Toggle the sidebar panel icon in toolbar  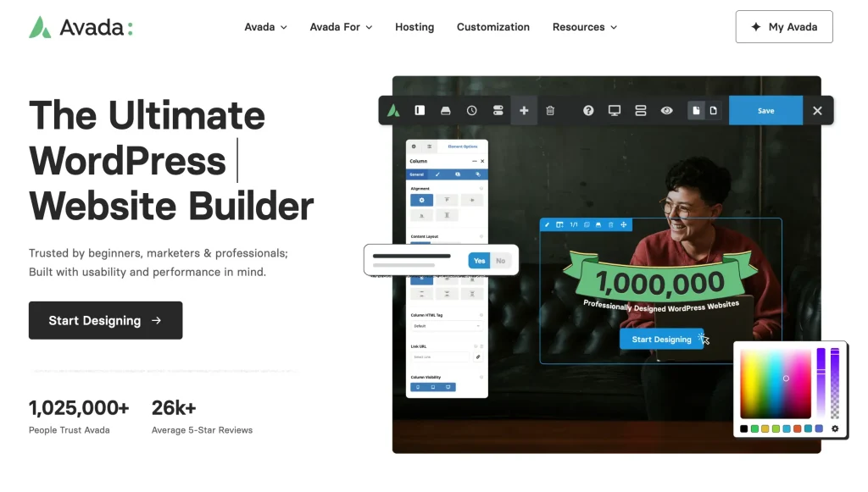pos(419,110)
